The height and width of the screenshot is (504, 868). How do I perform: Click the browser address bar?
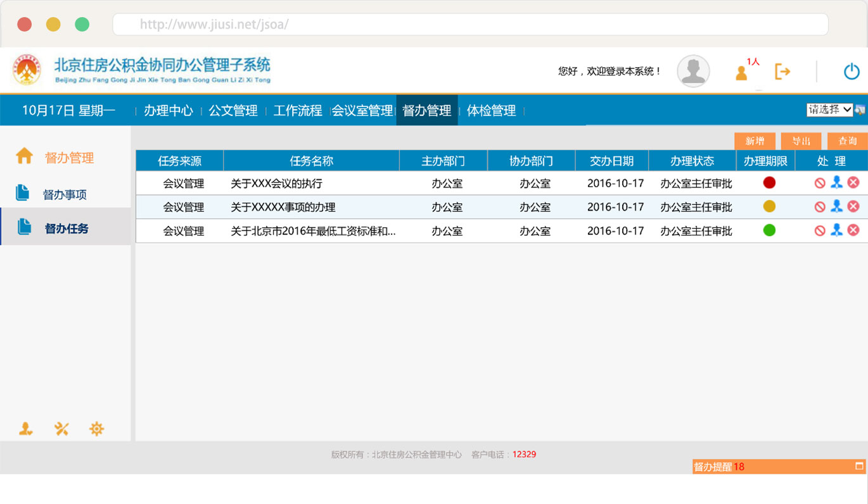[470, 25]
